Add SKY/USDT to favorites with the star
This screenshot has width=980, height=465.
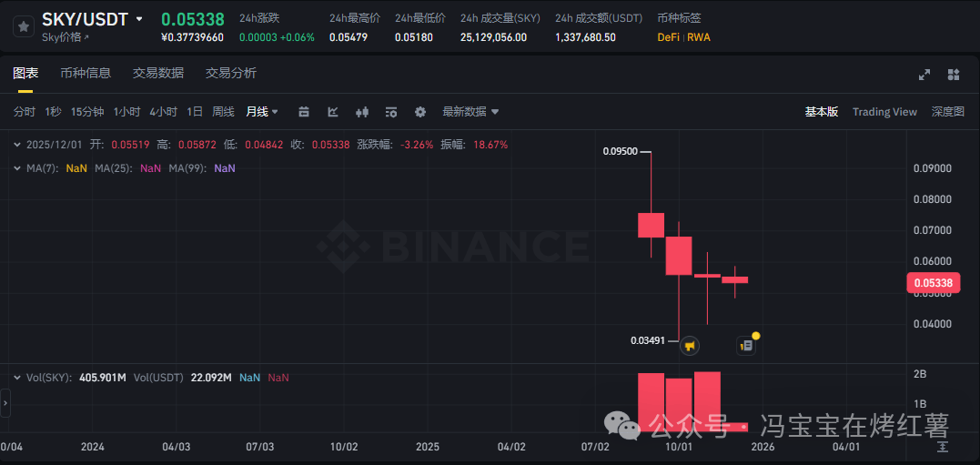(x=24, y=27)
